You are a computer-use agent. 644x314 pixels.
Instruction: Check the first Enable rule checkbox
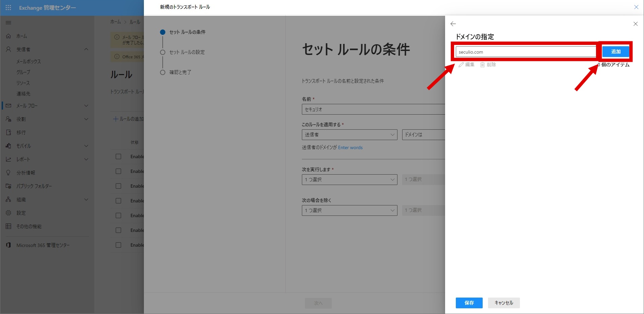tap(118, 156)
